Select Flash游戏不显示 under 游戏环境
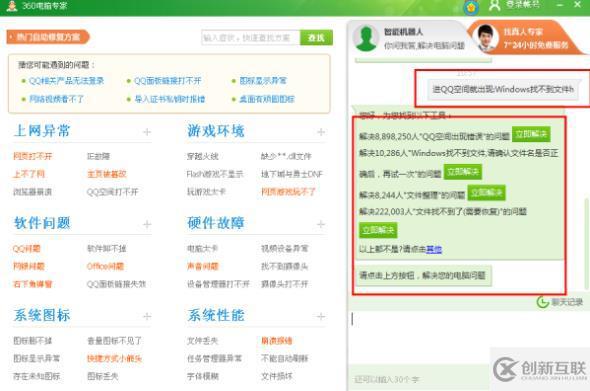The width and height of the screenshot is (590, 391). tap(215, 174)
